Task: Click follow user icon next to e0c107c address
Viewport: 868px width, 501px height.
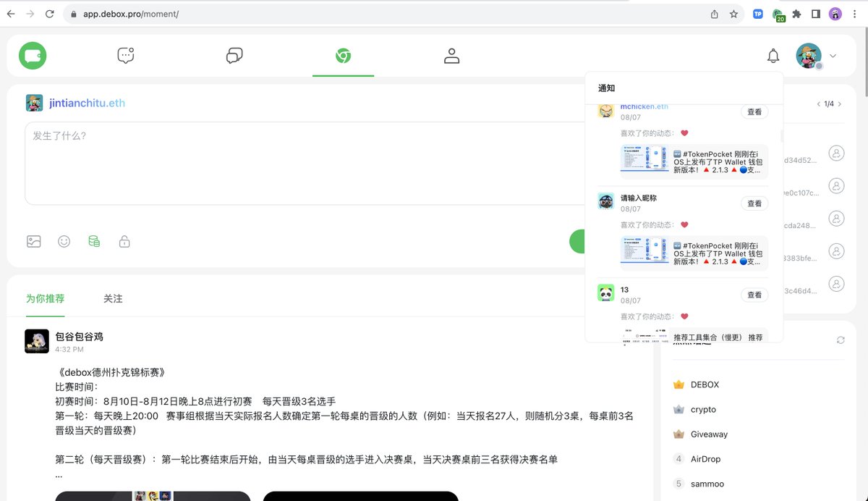Action: [836, 186]
